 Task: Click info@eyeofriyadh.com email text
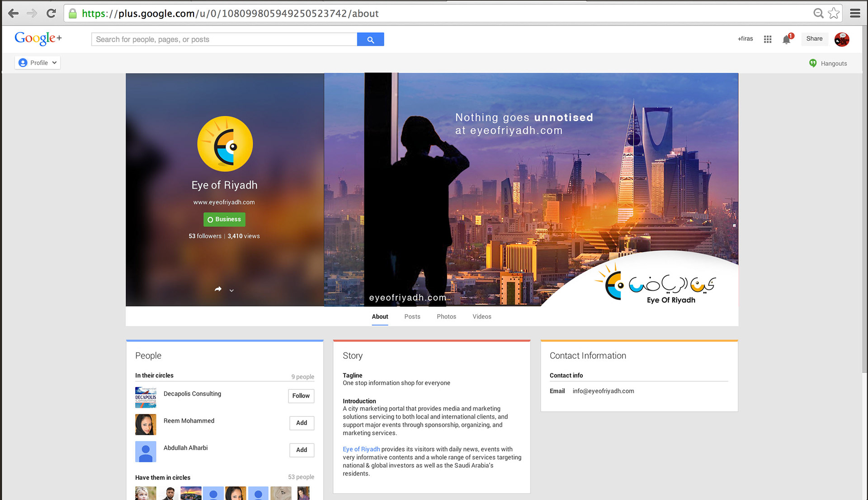click(603, 391)
